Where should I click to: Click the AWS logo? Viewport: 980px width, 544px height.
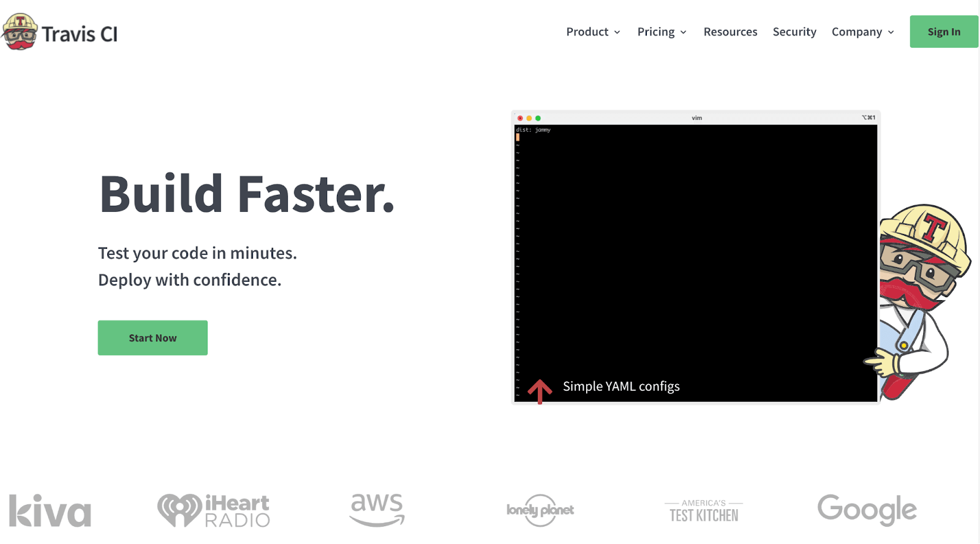pos(377,510)
